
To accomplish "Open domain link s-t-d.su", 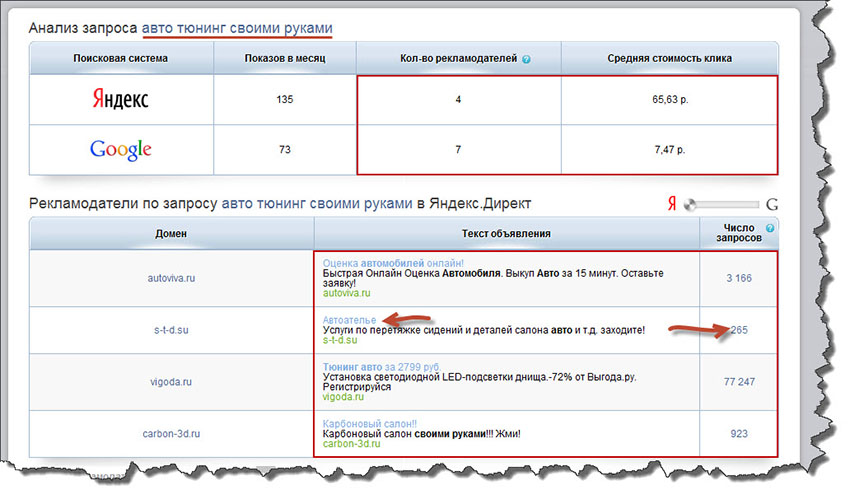I will (x=171, y=330).
